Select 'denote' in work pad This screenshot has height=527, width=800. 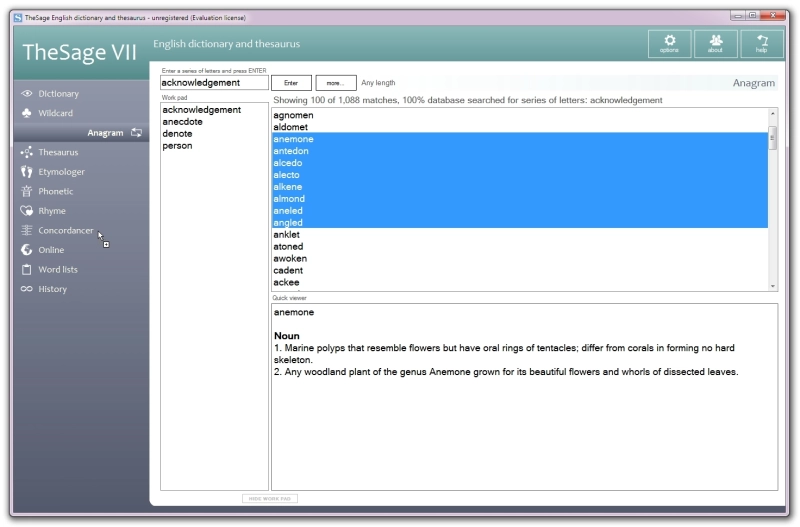pos(178,134)
